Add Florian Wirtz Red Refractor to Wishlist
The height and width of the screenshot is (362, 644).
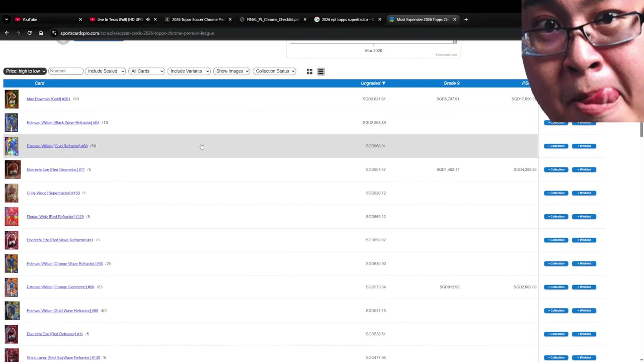[x=584, y=217]
